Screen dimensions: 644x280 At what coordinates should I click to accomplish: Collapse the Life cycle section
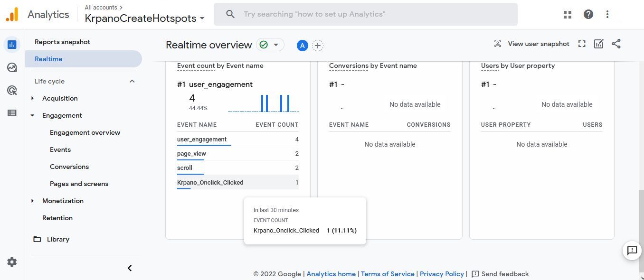coord(132,81)
